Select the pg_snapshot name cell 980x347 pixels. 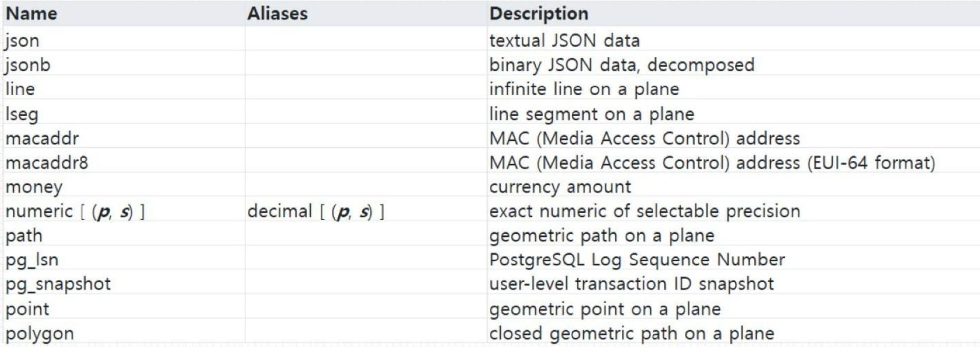58,284
